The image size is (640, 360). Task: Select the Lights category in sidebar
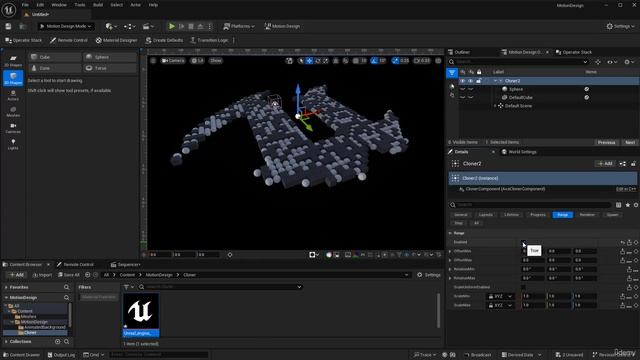pos(13,144)
